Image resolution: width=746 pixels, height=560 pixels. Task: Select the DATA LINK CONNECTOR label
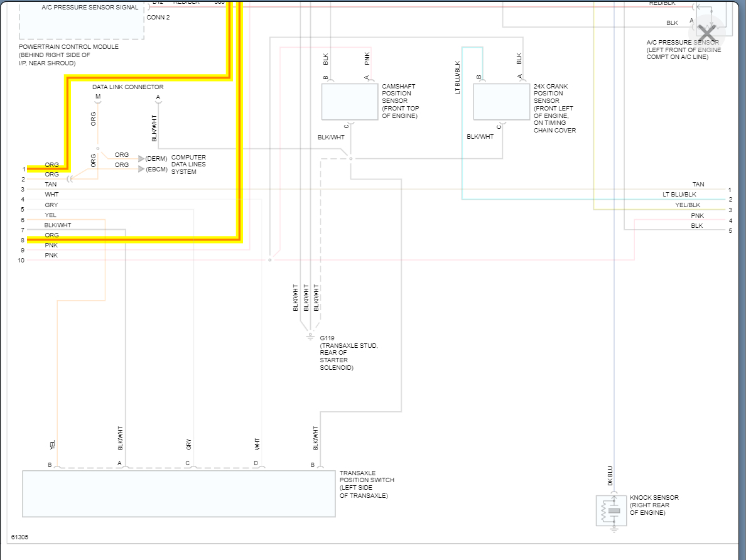click(x=128, y=87)
